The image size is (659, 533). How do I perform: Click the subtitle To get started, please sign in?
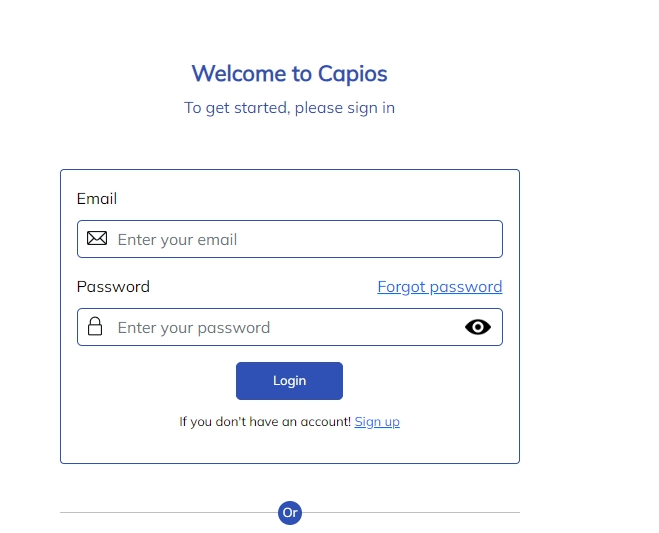click(x=290, y=108)
